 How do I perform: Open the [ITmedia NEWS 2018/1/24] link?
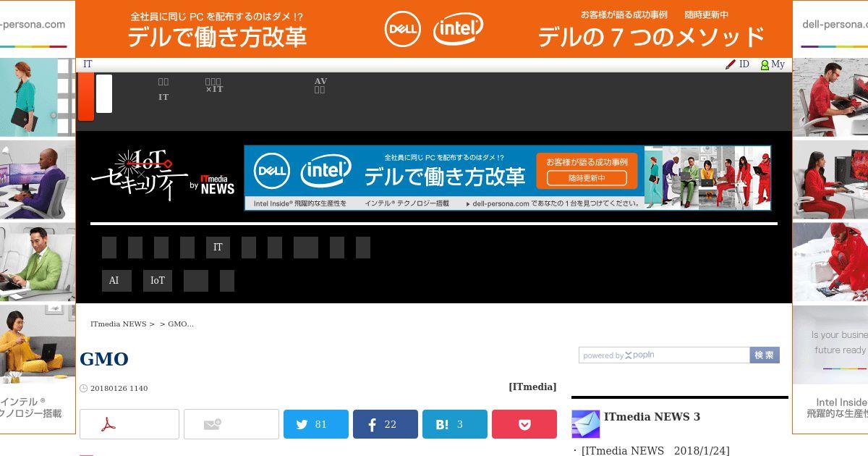pyautogui.click(x=655, y=451)
